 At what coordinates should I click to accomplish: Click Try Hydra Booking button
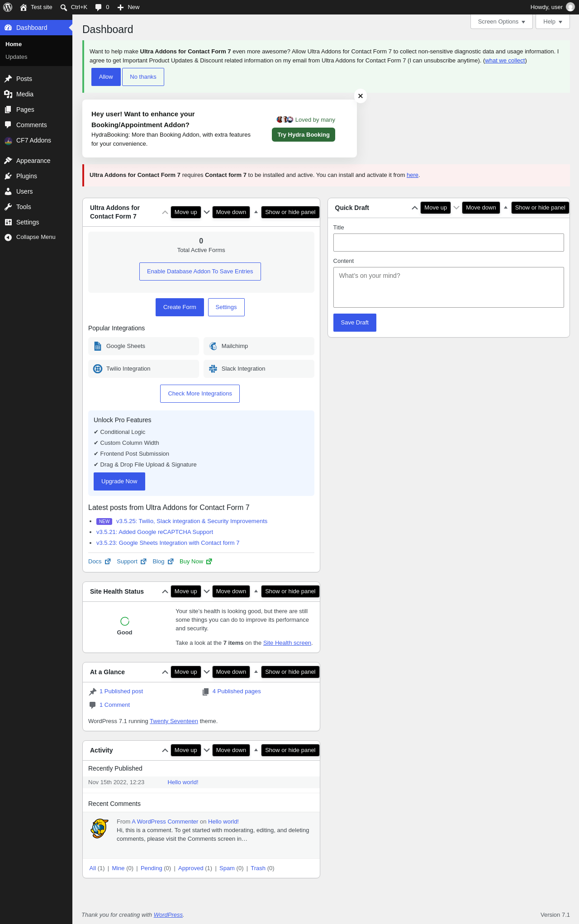click(304, 135)
